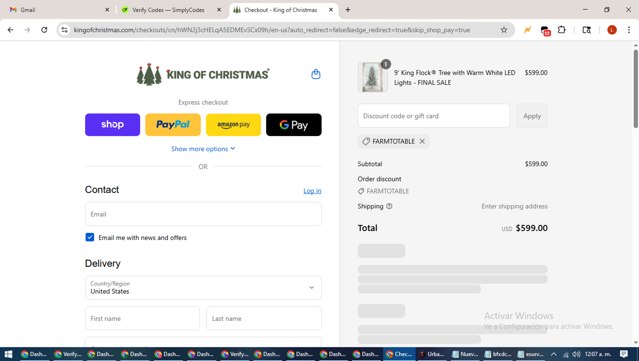Screen dimensions: 639x361
Task: Click the Chec... Chrome taskbar button
Action: 399,354
